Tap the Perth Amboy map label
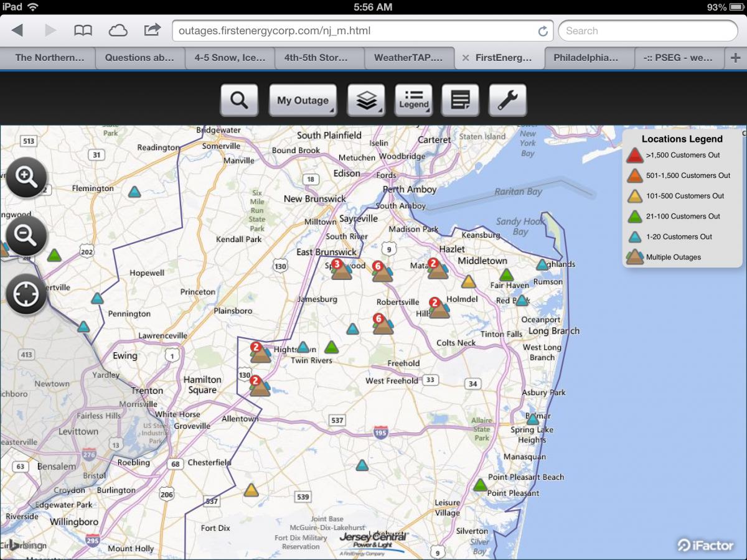 [410, 190]
